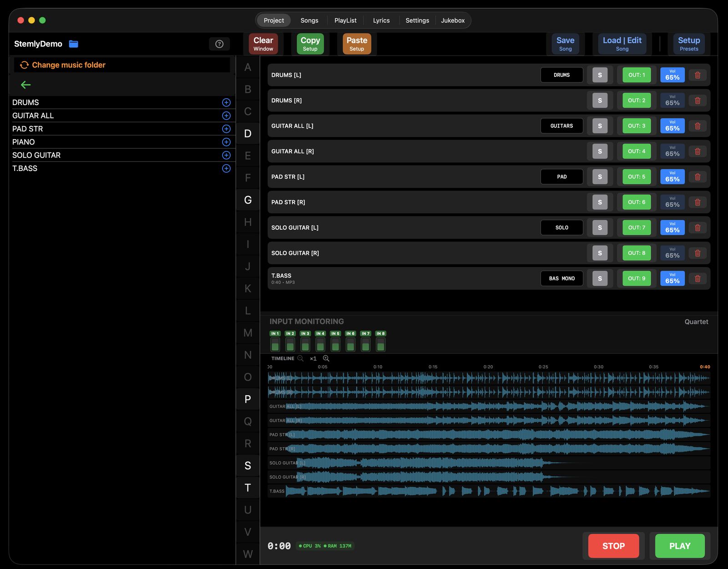Image resolution: width=728 pixels, height=569 pixels.
Task: Delete the GUITAR ALL [R] track with the trash icon
Action: [x=698, y=151]
